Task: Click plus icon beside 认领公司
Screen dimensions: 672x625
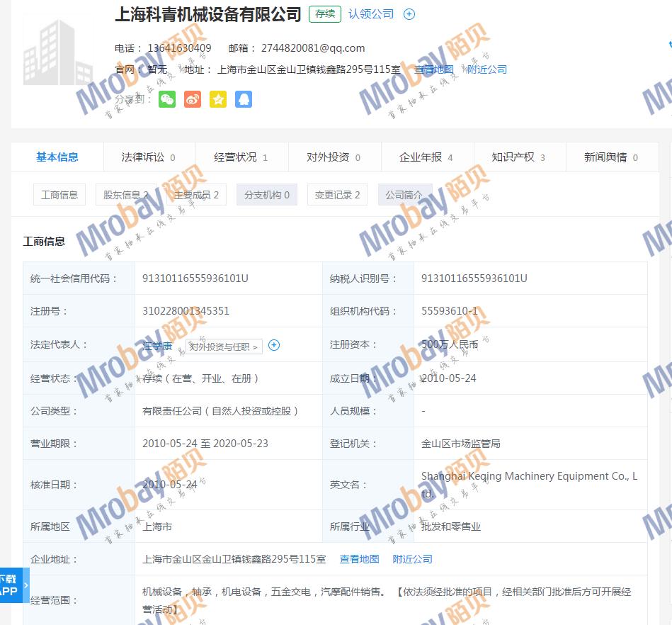Action: coord(409,14)
